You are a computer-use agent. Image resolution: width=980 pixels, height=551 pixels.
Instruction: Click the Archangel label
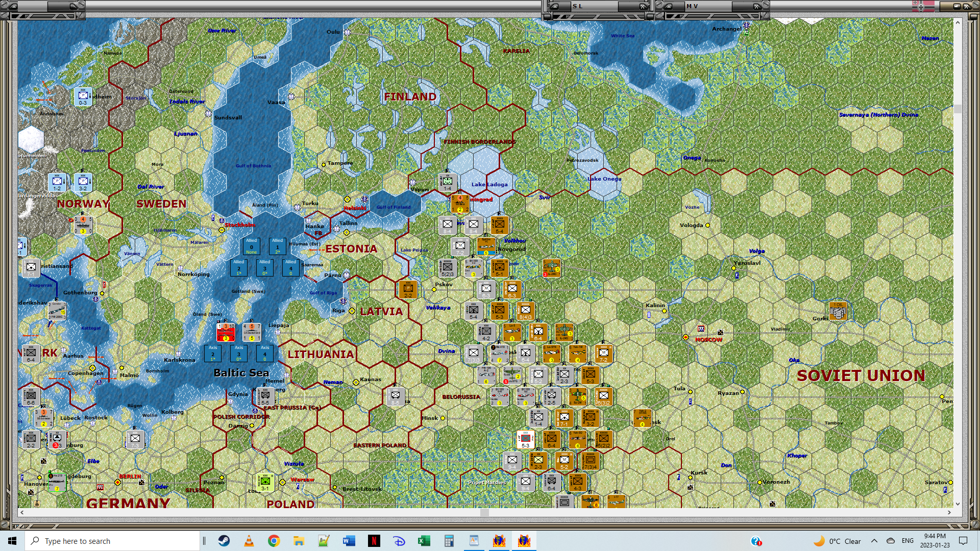coord(727,29)
